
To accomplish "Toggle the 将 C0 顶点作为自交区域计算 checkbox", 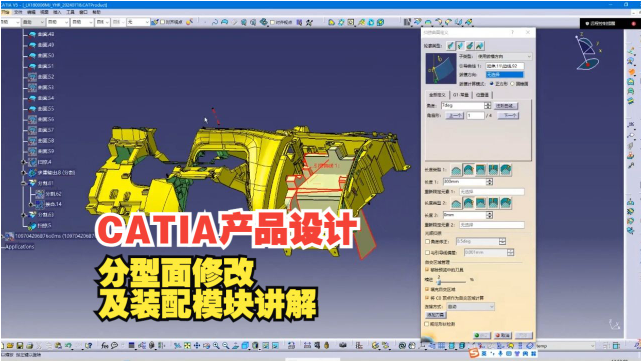I will coord(427,298).
